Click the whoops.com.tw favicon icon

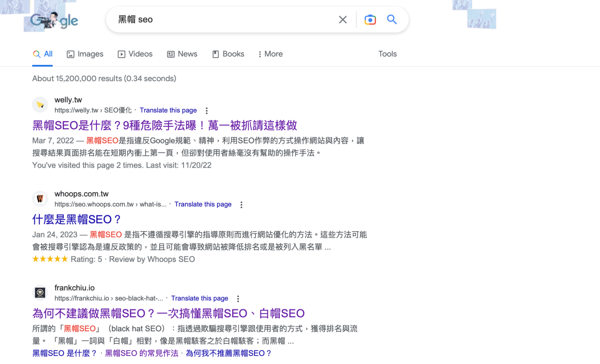click(x=40, y=198)
